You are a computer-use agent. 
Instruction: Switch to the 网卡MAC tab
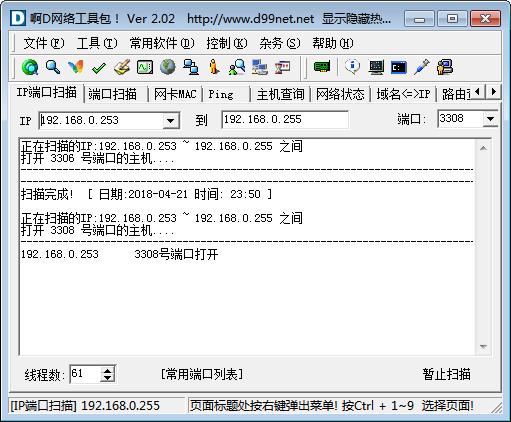coord(175,94)
